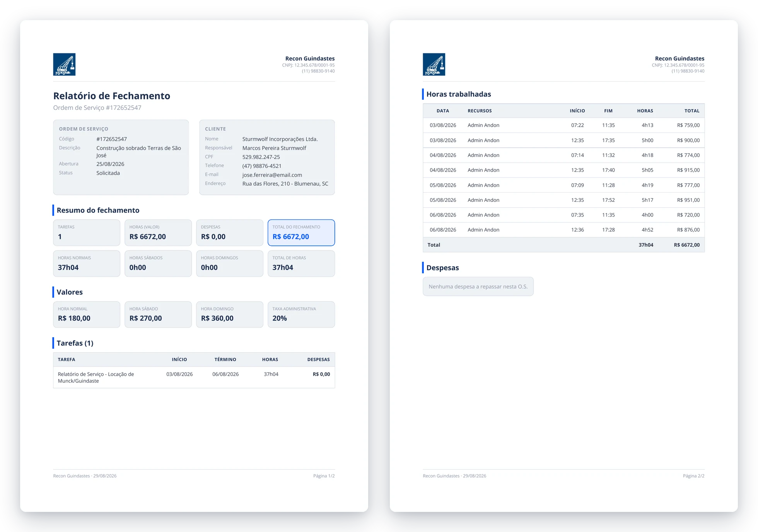
Task: Click the status value 'Solicitada'
Action: click(108, 173)
